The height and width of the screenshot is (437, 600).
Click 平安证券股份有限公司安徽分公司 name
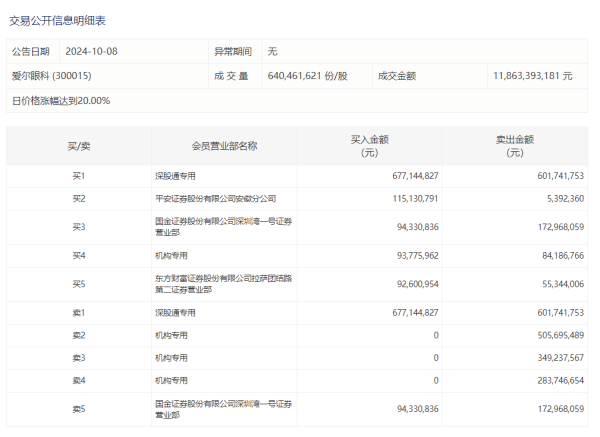[215, 199]
